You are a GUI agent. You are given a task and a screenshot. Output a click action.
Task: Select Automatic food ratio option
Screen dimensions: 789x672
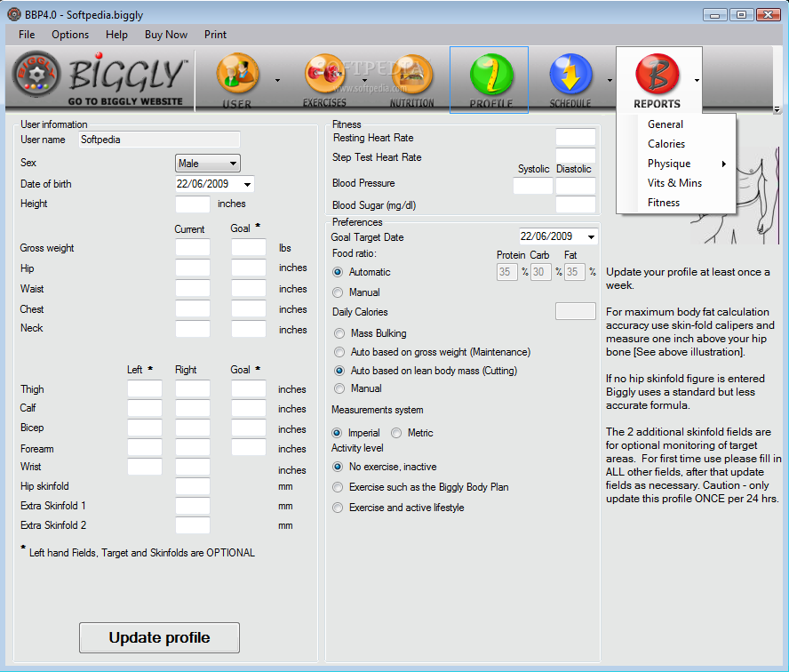click(338, 272)
